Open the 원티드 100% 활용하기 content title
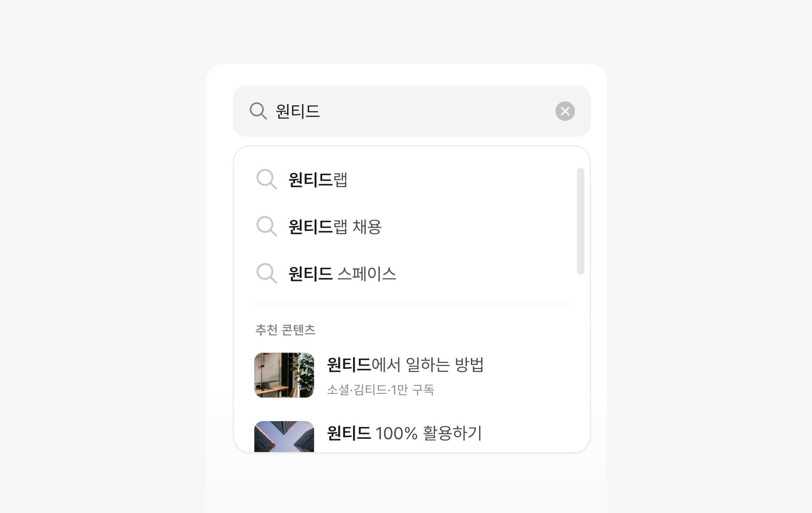 tap(404, 433)
